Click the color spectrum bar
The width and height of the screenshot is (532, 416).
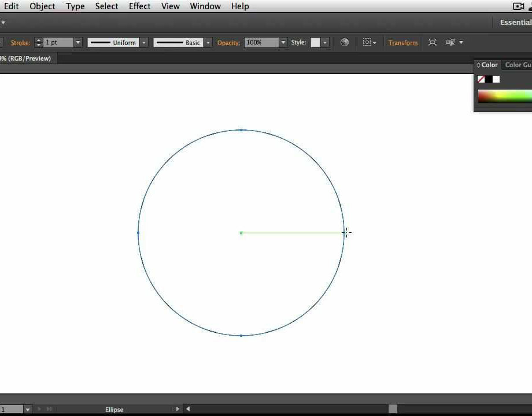505,96
